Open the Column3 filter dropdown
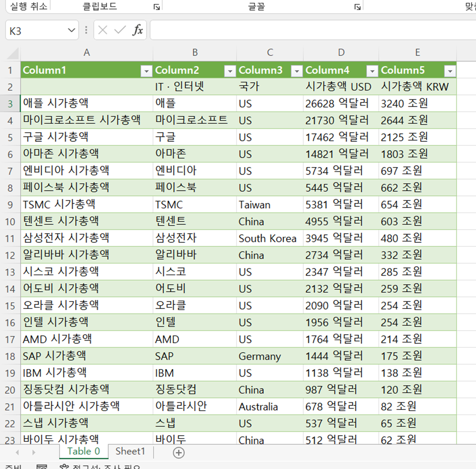 297,71
